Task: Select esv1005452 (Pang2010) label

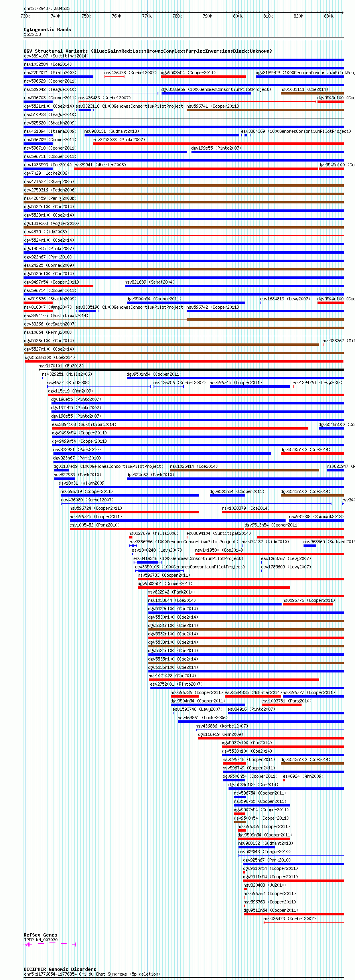Action: point(95,525)
